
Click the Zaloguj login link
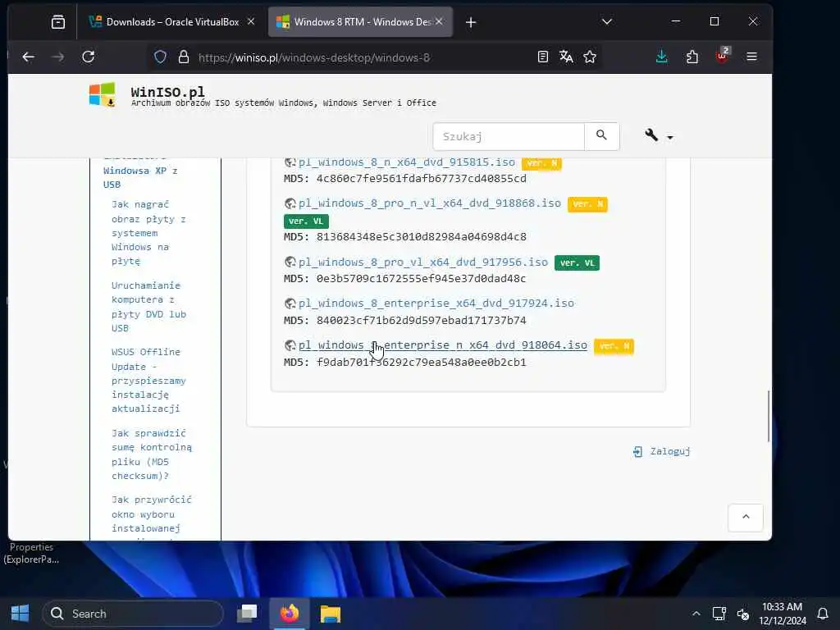click(x=669, y=451)
